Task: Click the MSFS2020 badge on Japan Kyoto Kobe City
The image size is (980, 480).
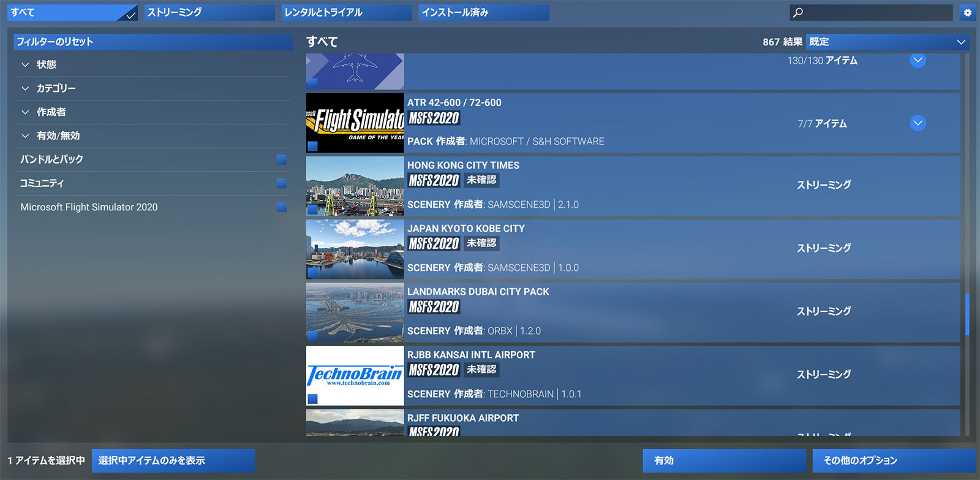Action: coord(434,243)
